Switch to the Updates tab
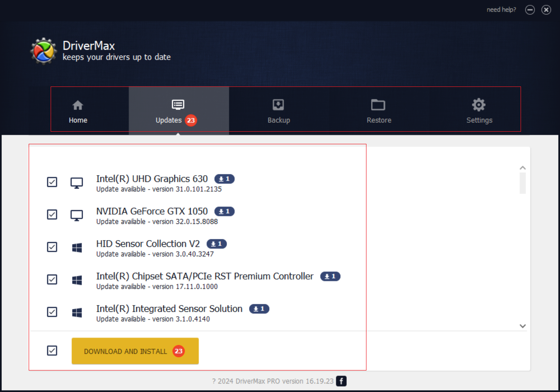Screen dimensions: 560x392 (x=179, y=111)
